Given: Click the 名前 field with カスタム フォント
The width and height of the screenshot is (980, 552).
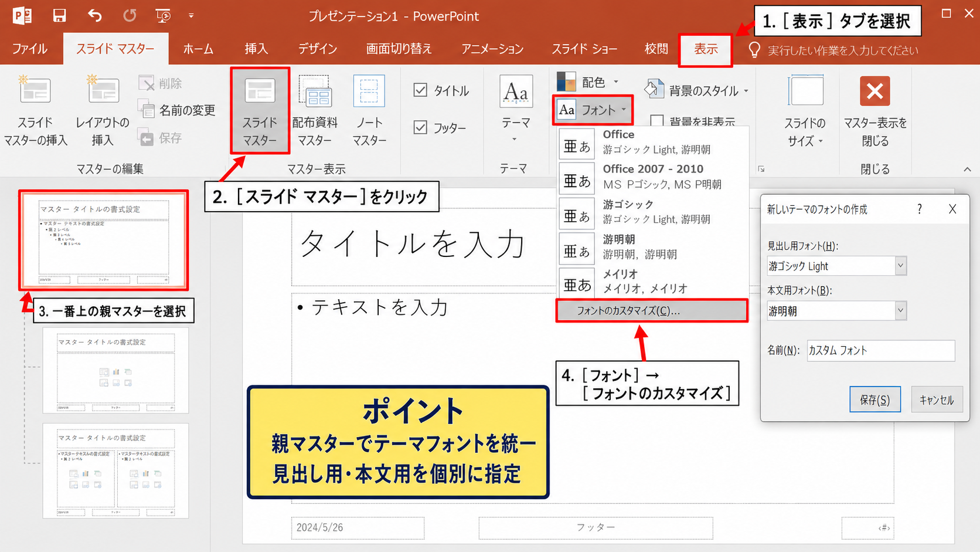Looking at the screenshot, I should (881, 351).
